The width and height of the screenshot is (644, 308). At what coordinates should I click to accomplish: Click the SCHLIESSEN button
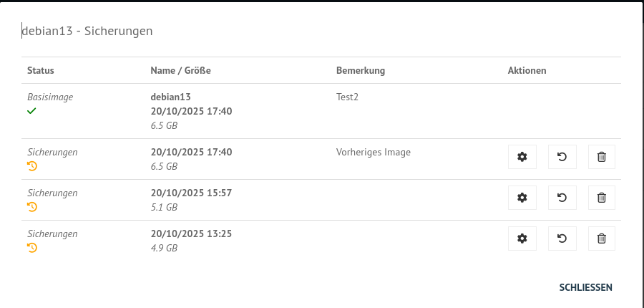(585, 287)
